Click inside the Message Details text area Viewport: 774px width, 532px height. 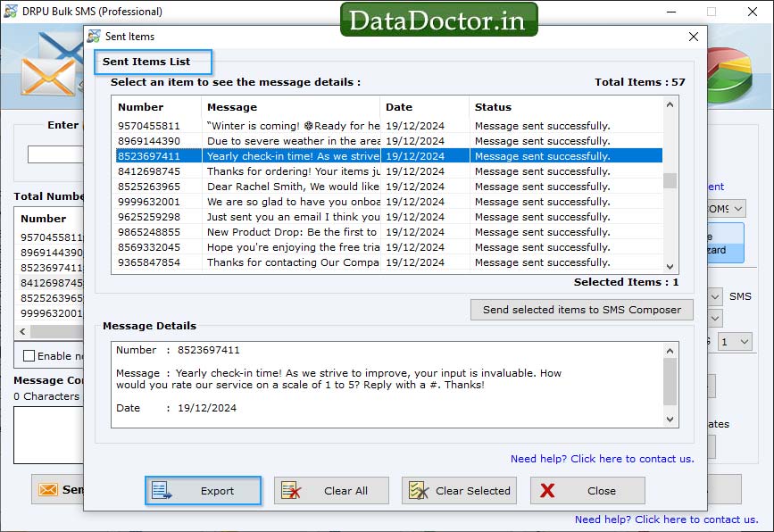(387, 385)
